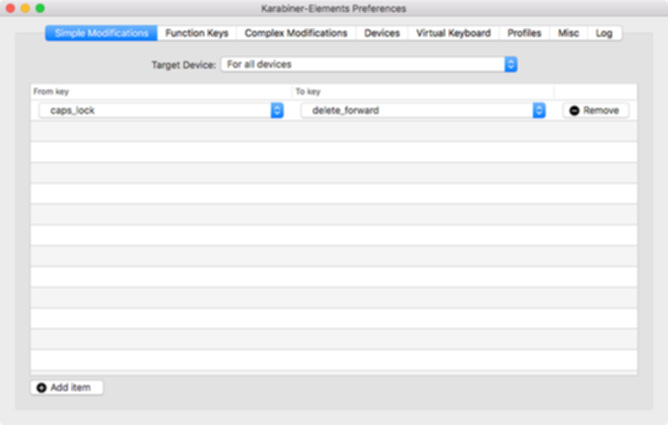Go to the Virtual Keyboard tab
The height and width of the screenshot is (425, 668).
click(x=454, y=33)
